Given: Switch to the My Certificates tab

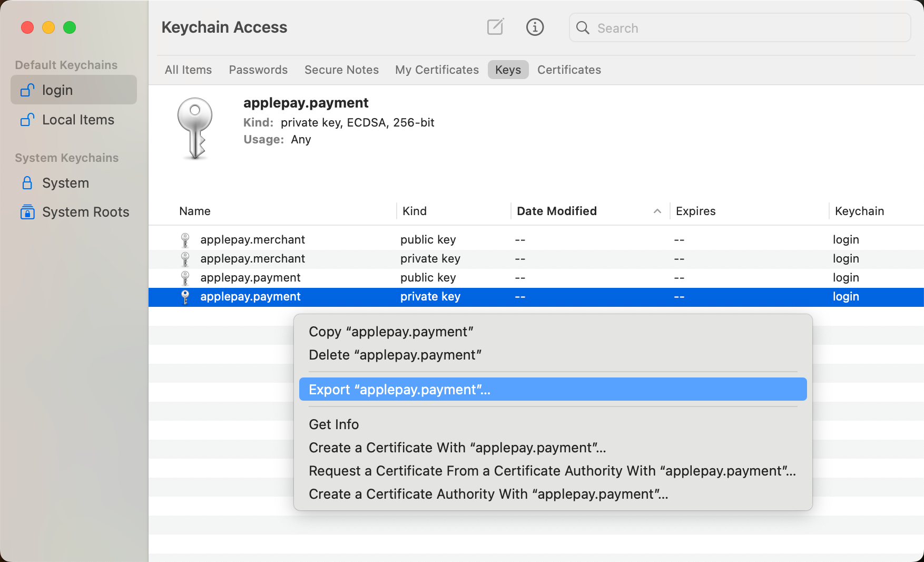Looking at the screenshot, I should (437, 70).
